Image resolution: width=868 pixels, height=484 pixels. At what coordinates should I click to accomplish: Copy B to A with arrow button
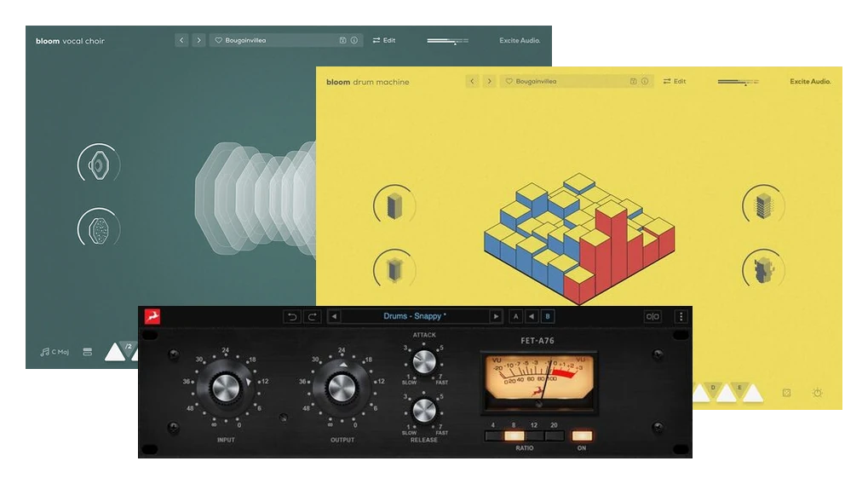(x=532, y=317)
